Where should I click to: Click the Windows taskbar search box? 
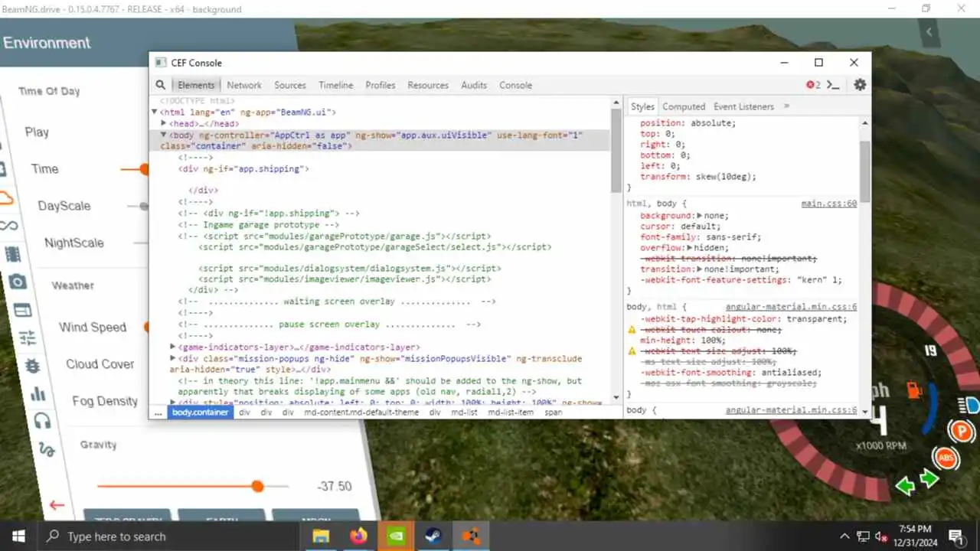pyautogui.click(x=168, y=536)
